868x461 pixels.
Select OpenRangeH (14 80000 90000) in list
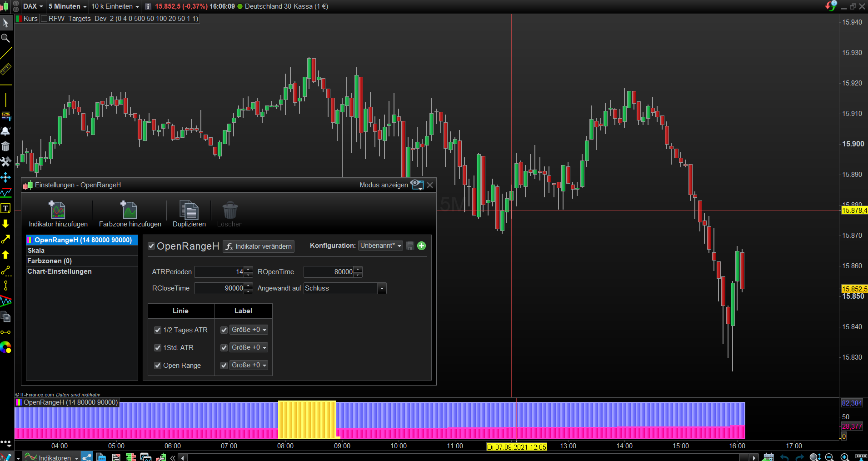click(82, 240)
